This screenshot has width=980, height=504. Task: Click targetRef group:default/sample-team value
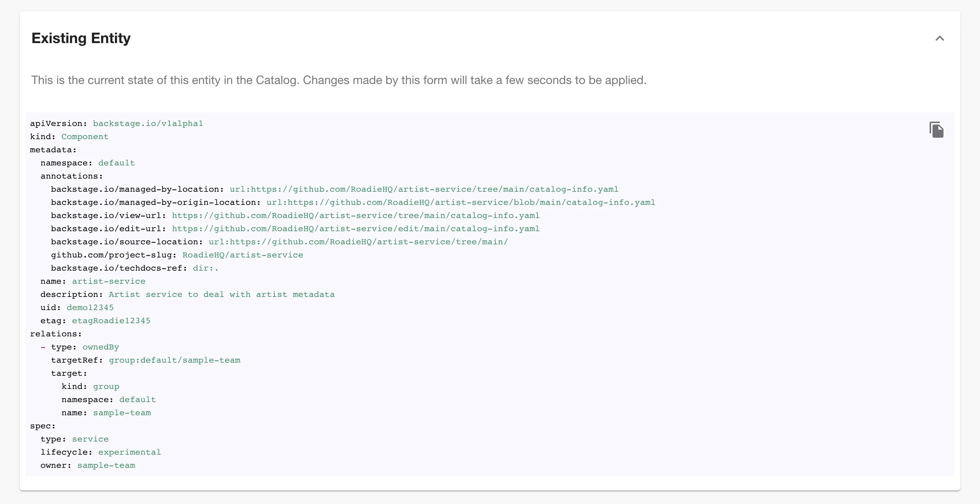(x=174, y=360)
